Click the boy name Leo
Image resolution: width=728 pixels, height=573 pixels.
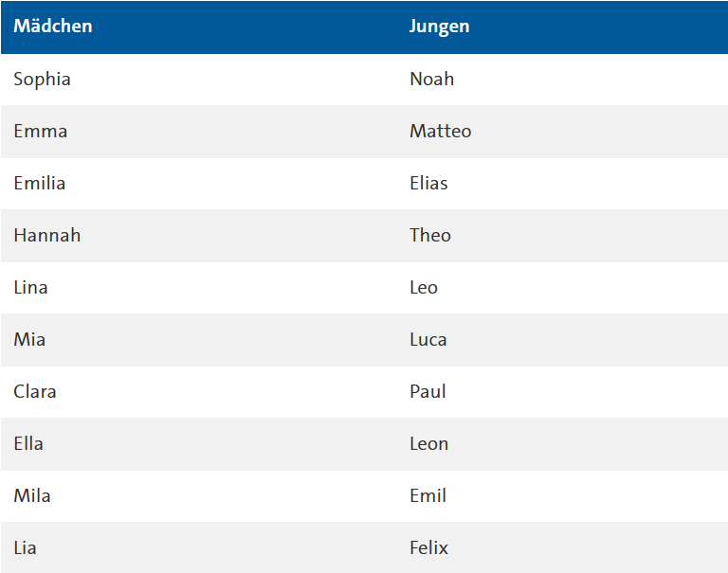424,288
